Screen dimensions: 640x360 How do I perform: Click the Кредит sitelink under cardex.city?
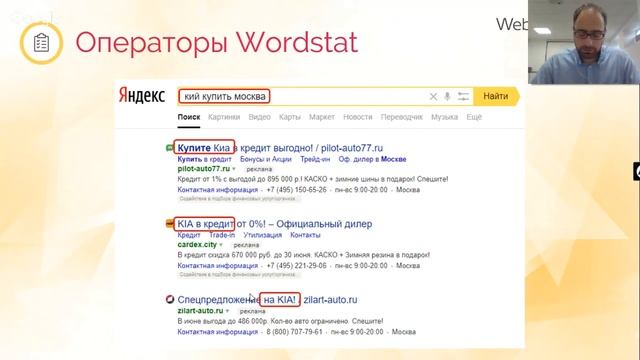(x=189, y=235)
